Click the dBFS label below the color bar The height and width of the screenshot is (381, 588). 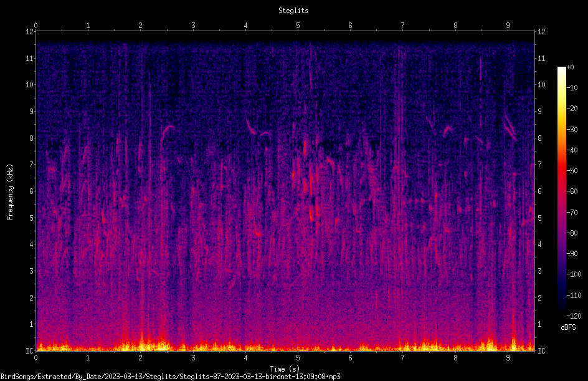point(568,327)
